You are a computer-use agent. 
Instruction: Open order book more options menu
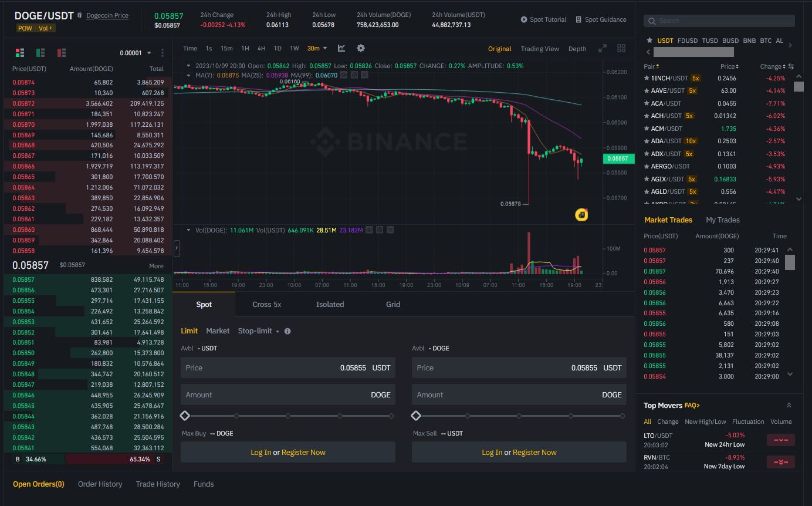(163, 53)
